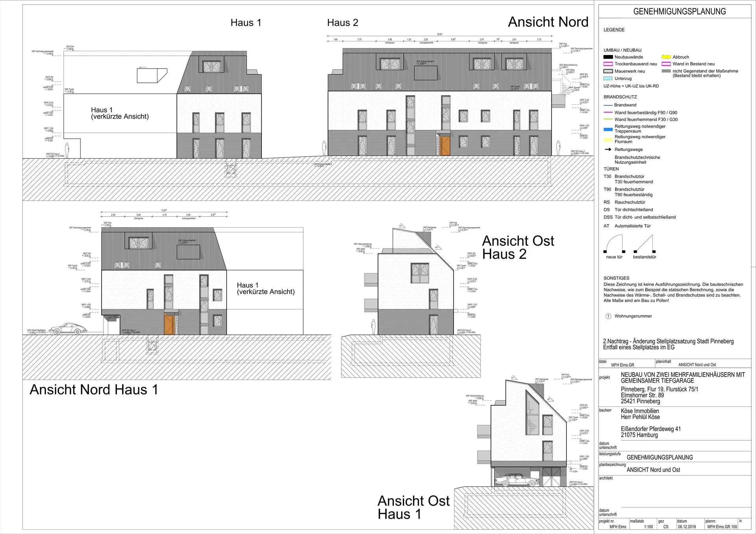Click the orange entrance door of Haus 2
This screenshot has height=534, width=756.
click(x=445, y=146)
